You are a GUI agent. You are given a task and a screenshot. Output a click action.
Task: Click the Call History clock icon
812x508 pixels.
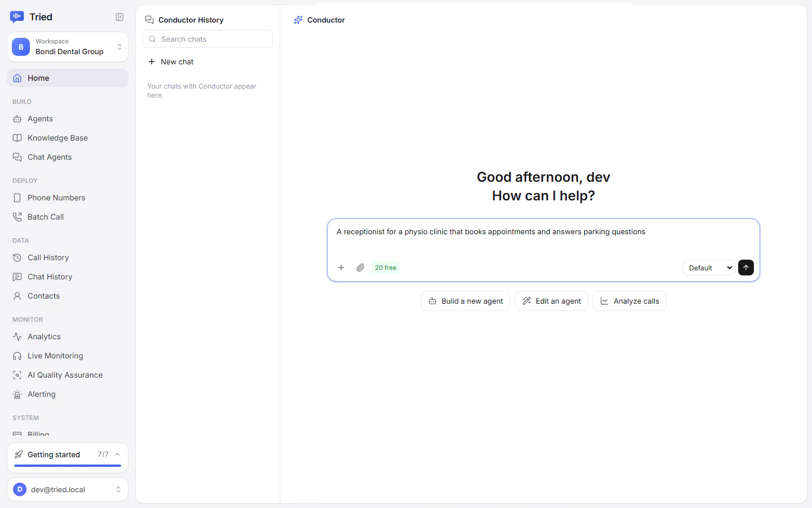click(17, 257)
